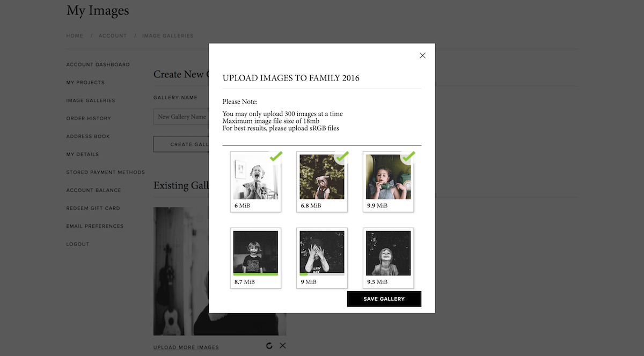The width and height of the screenshot is (644, 356).
Task: Select the 6 MiB laughing child thumbnail
Action: click(255, 177)
